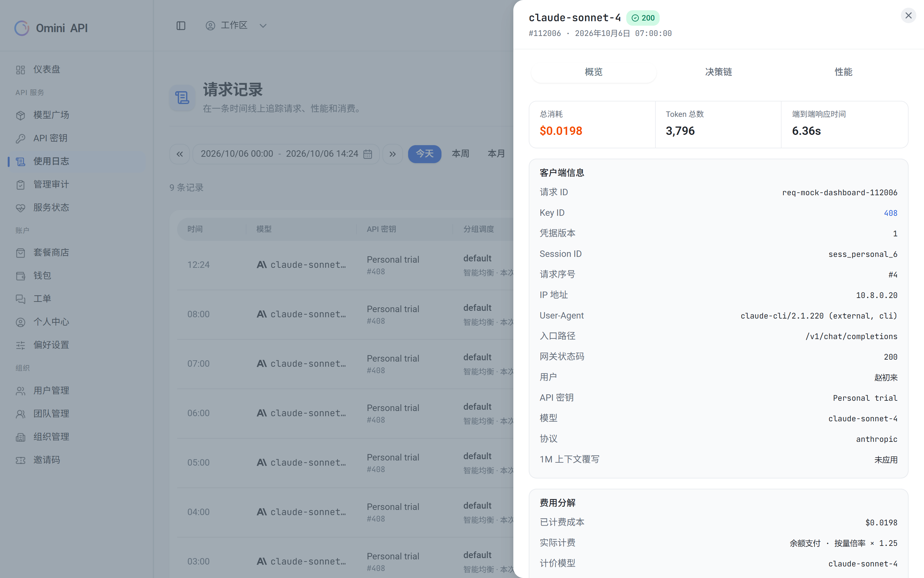Click the 邀请码 ticket icon
Screen dimensions: 924x578
coord(21,460)
